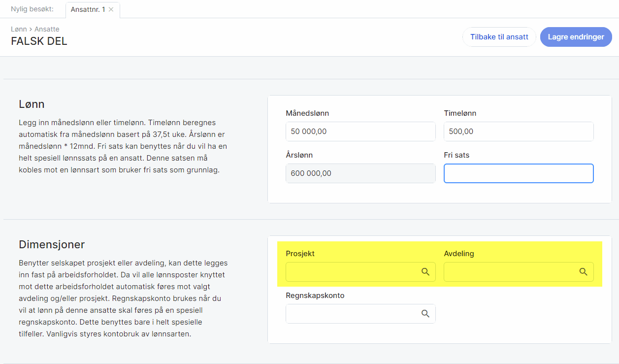This screenshot has height=364, width=619.
Task: Close the Ansattnr. 1 tab
Action: click(x=111, y=9)
